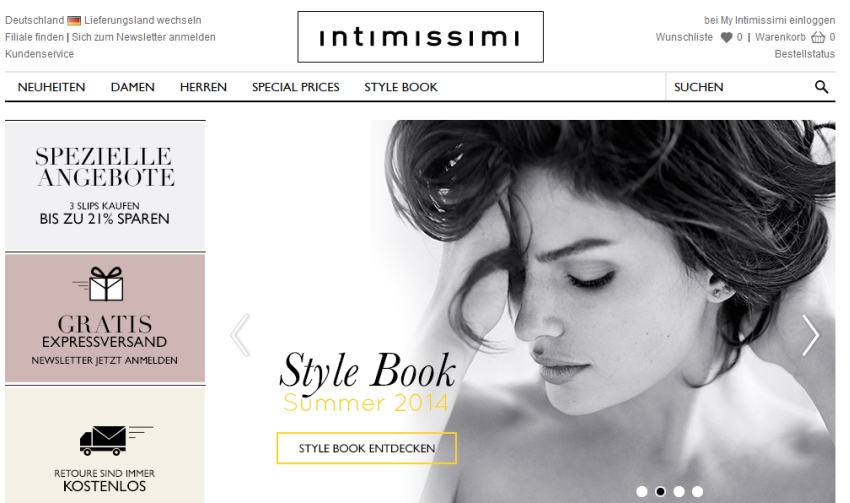Open the shopping basket icon
The height and width of the screenshot is (503, 850).
click(816, 38)
